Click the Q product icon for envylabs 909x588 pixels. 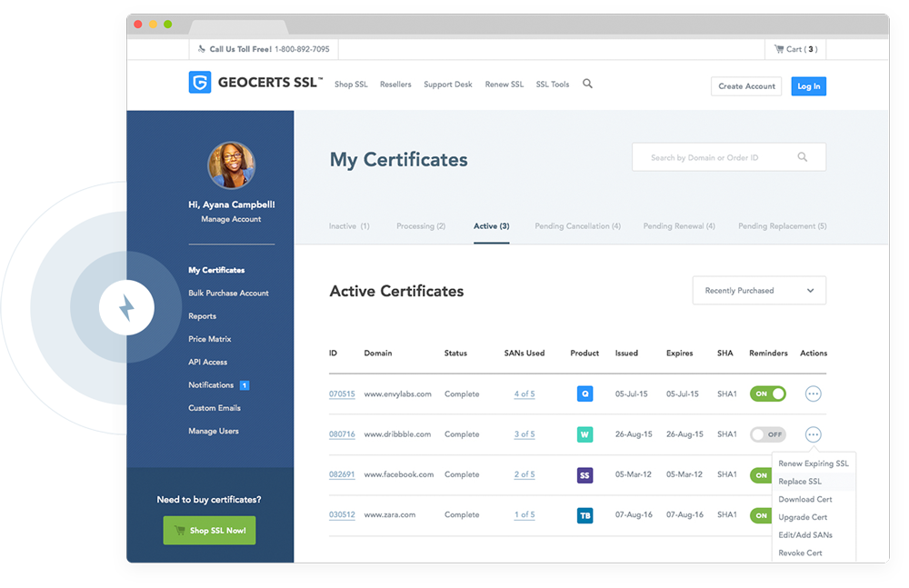584,394
